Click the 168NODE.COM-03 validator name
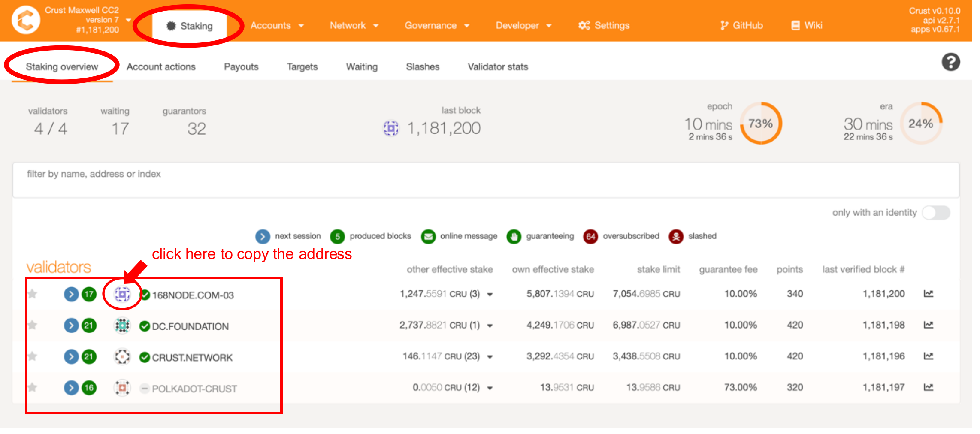The image size is (980, 434). tap(193, 295)
